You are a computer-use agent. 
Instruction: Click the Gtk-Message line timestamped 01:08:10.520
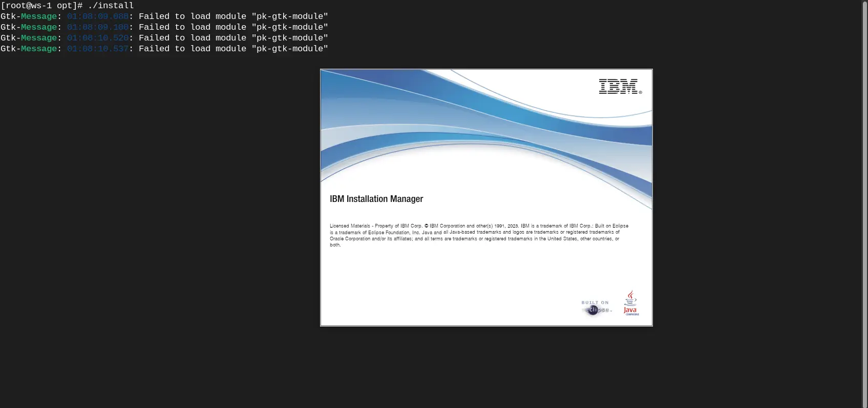pos(164,38)
